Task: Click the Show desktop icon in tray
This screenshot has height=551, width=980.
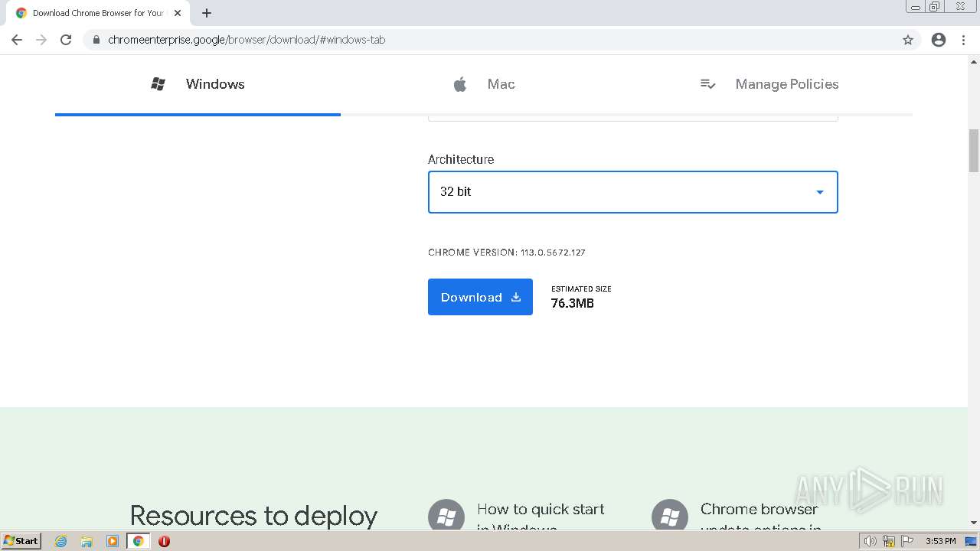Action: (971, 541)
